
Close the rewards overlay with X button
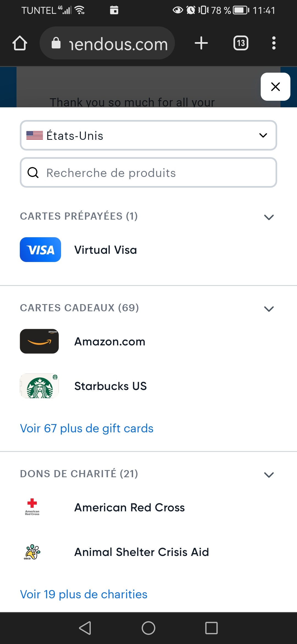(x=275, y=87)
